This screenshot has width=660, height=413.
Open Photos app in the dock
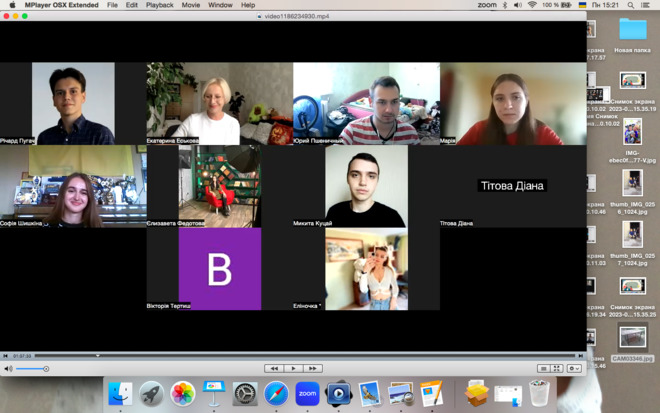(x=182, y=393)
